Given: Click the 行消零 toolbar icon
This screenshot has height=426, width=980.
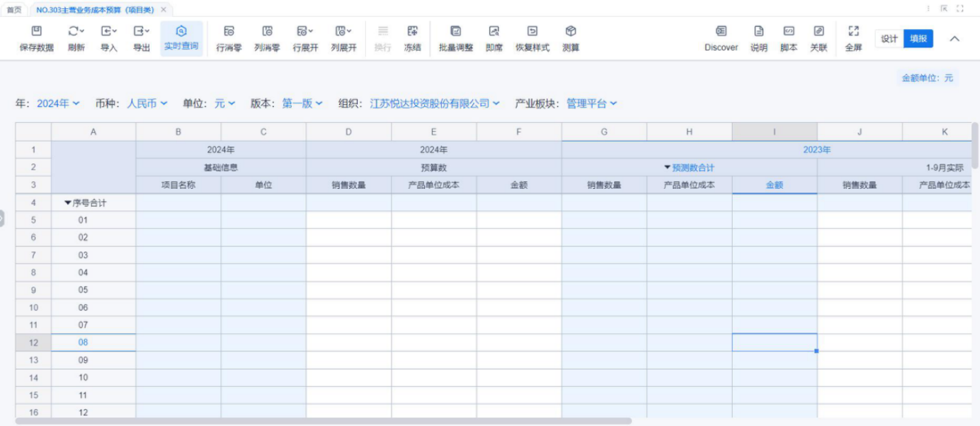Looking at the screenshot, I should coord(229,32).
